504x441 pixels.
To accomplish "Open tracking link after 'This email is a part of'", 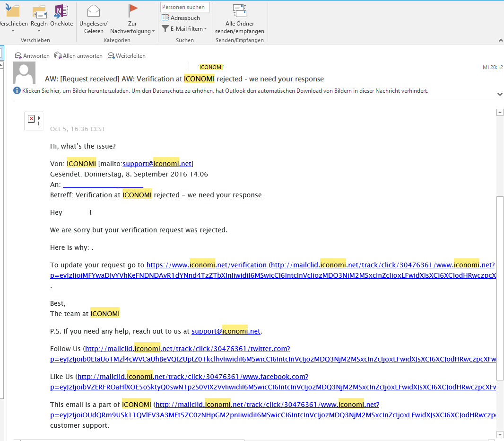I will pos(268,405).
